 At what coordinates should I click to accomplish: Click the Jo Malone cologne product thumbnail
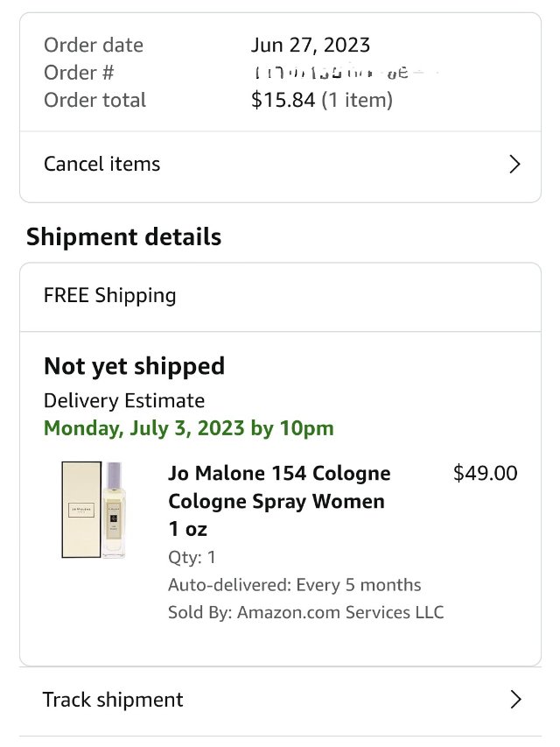tap(94, 511)
